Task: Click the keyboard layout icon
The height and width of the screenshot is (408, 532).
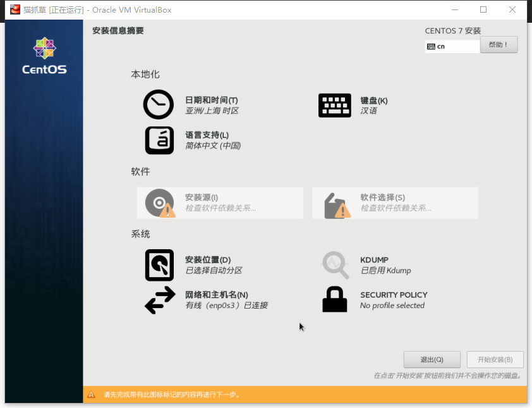Action: click(x=334, y=105)
